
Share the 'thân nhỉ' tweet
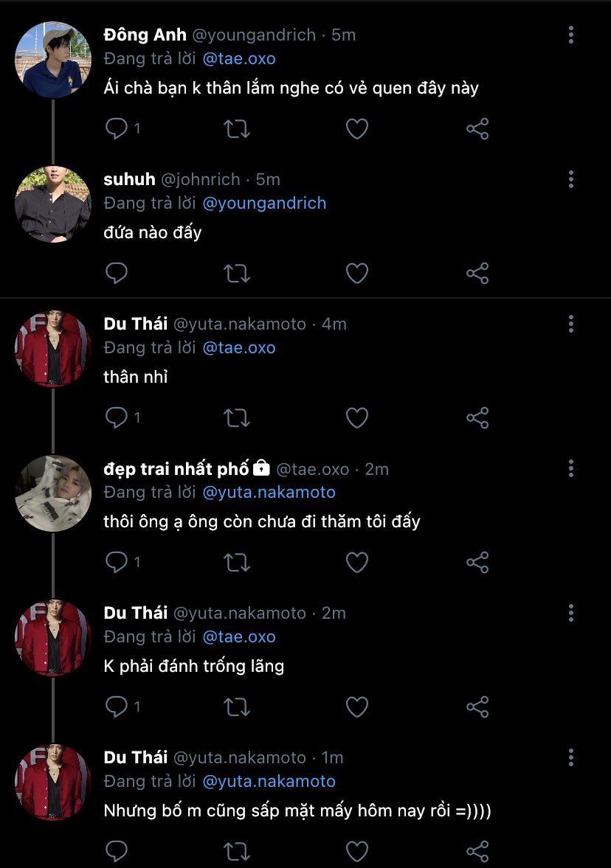(x=477, y=418)
